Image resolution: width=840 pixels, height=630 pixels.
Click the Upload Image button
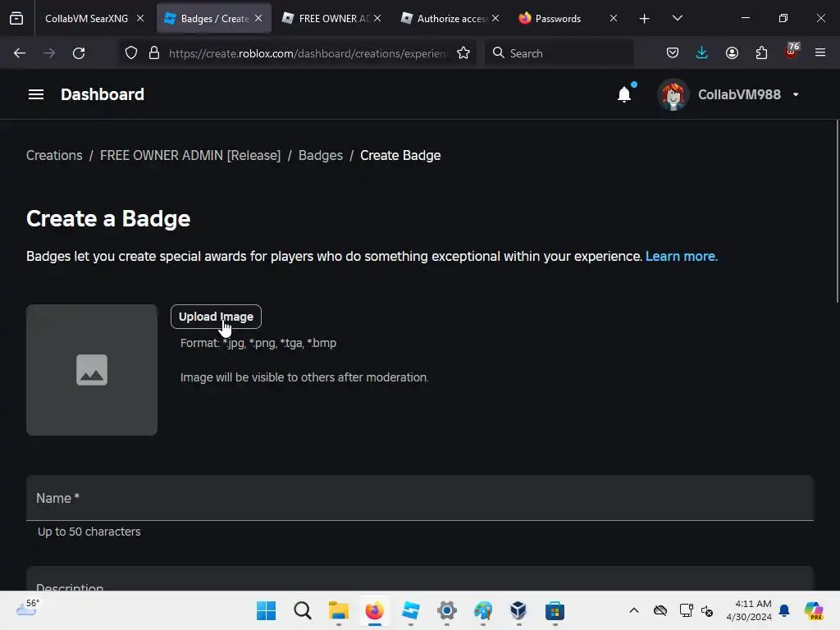[216, 317]
